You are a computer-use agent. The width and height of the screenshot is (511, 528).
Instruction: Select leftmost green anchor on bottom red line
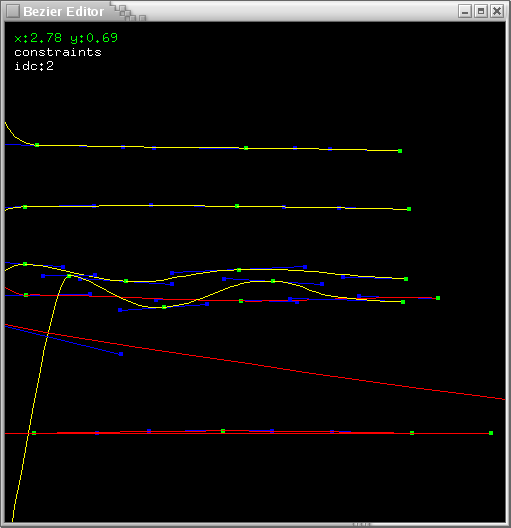tap(34, 433)
